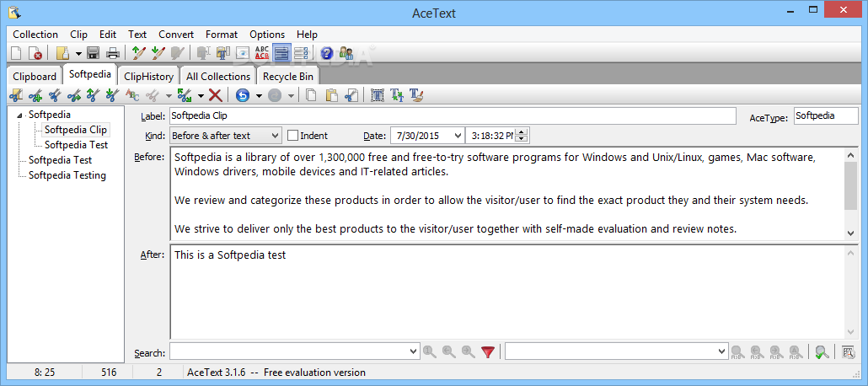
Task: Click the two-people forum icon
Action: click(346, 53)
